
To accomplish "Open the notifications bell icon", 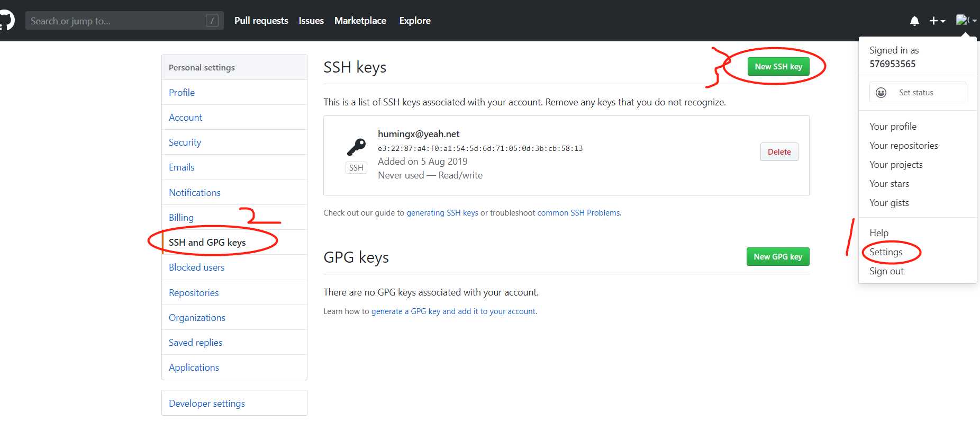I will pyautogui.click(x=914, y=21).
